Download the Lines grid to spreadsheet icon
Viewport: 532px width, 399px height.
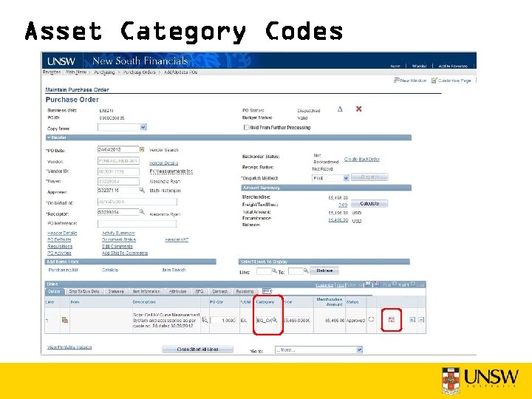tap(377, 284)
